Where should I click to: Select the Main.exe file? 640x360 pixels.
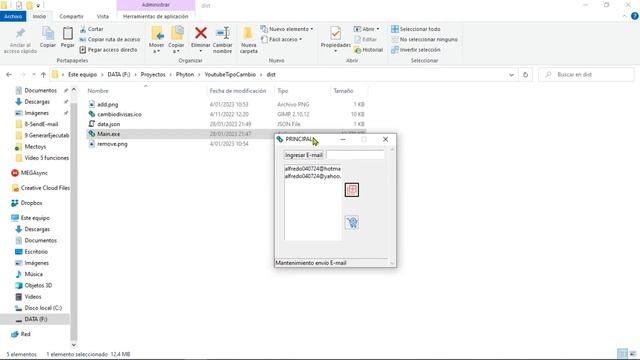coord(109,134)
